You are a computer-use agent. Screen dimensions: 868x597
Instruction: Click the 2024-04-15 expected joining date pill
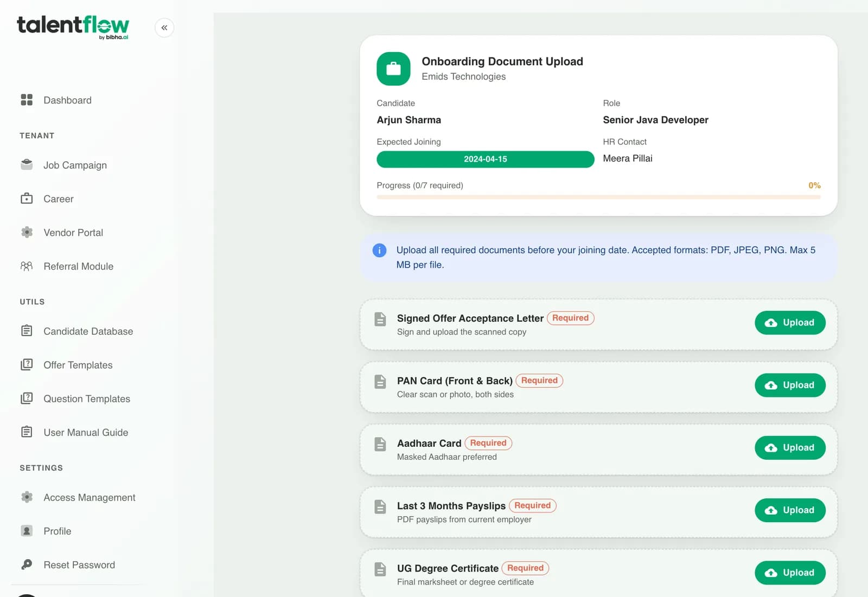pos(486,159)
